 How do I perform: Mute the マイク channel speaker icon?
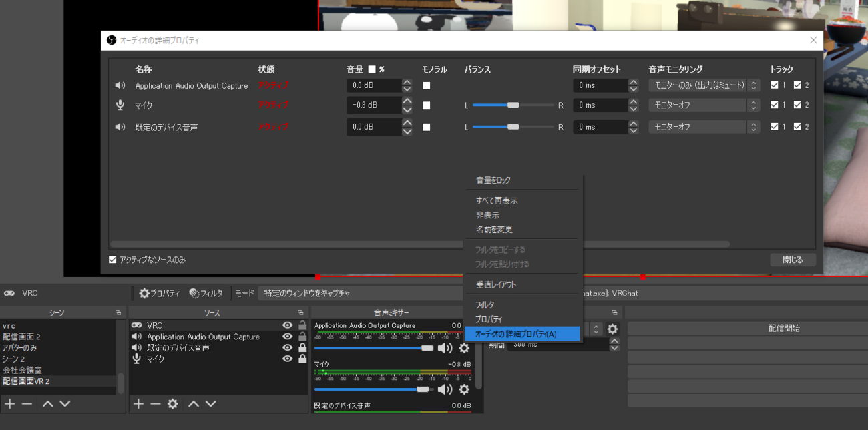[445, 389]
